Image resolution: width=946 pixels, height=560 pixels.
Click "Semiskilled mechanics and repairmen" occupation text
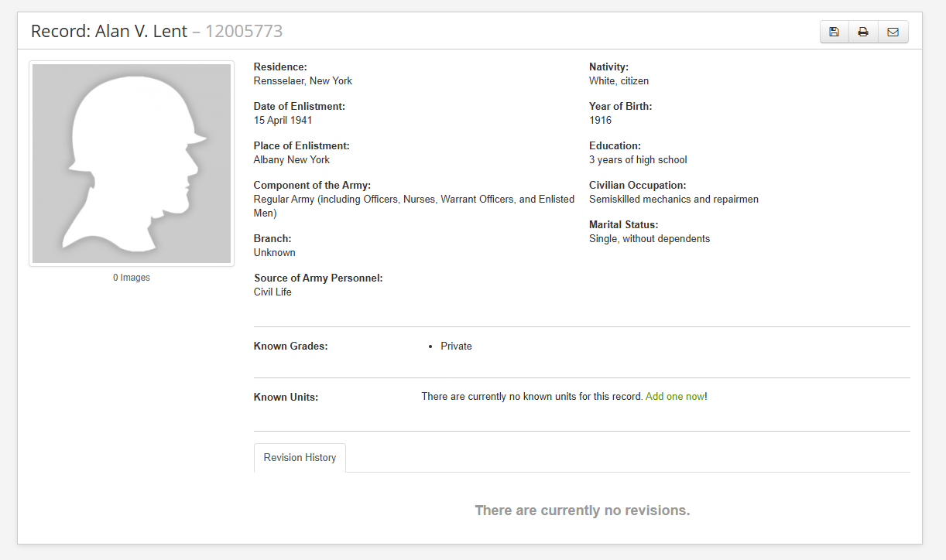point(674,200)
